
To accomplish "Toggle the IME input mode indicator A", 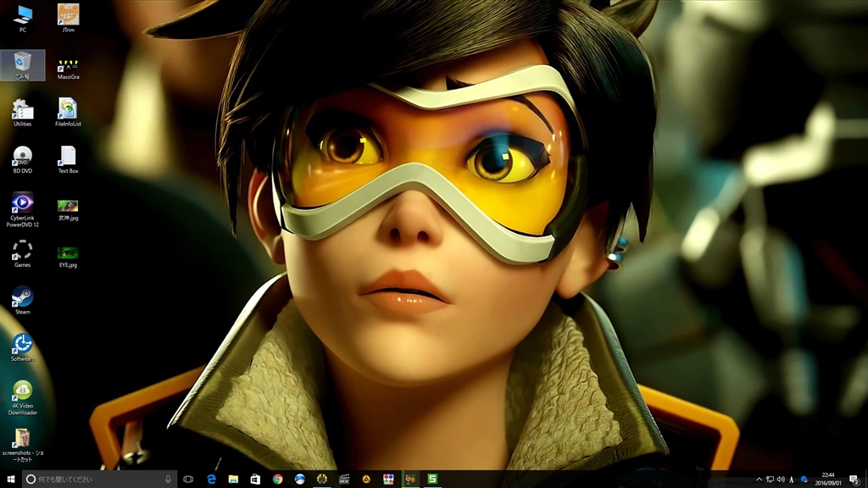I will [792, 480].
